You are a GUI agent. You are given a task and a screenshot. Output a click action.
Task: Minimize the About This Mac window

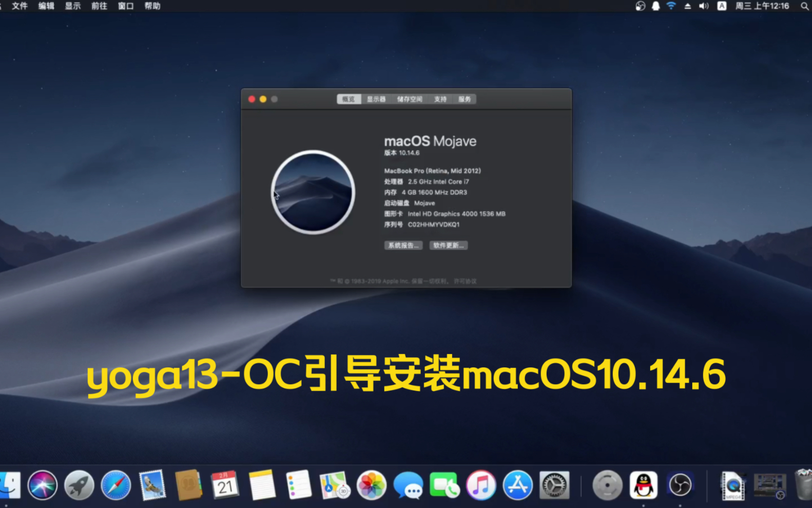click(x=263, y=99)
